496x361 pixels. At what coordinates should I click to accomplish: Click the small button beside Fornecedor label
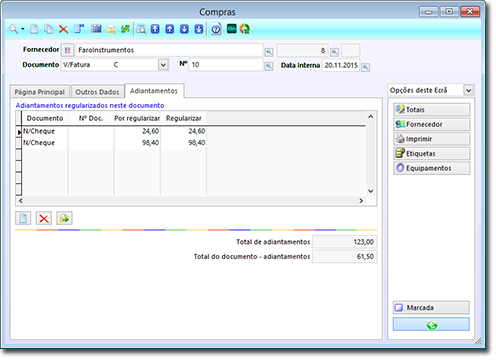tap(67, 50)
